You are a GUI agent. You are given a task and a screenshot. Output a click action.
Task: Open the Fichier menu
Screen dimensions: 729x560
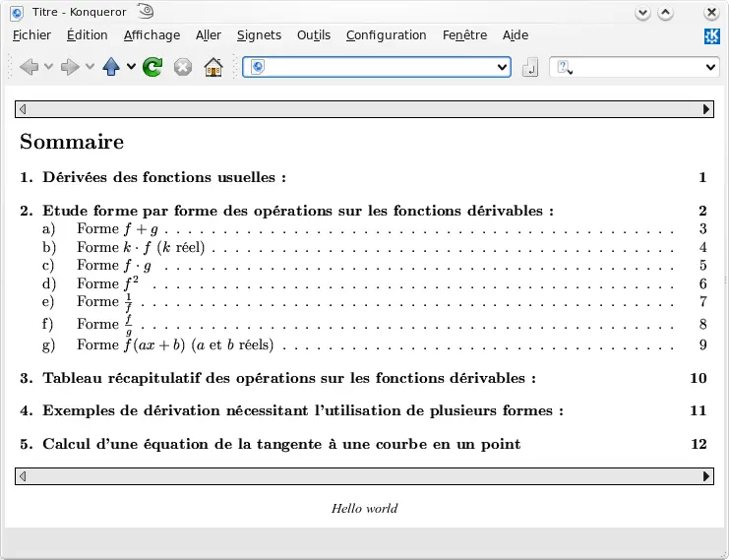click(31, 35)
